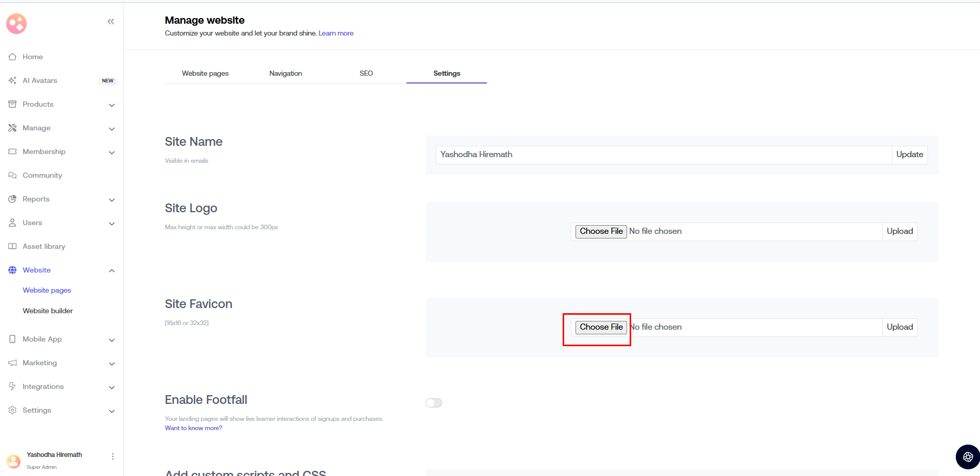980x476 pixels.
Task: Expand the Products menu chevron
Action: (112, 105)
